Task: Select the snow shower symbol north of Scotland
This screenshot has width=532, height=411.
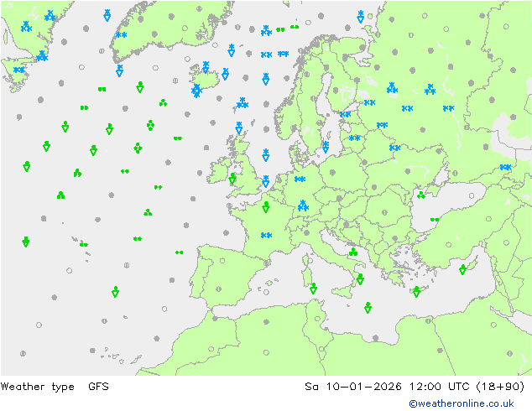Action: (239, 127)
